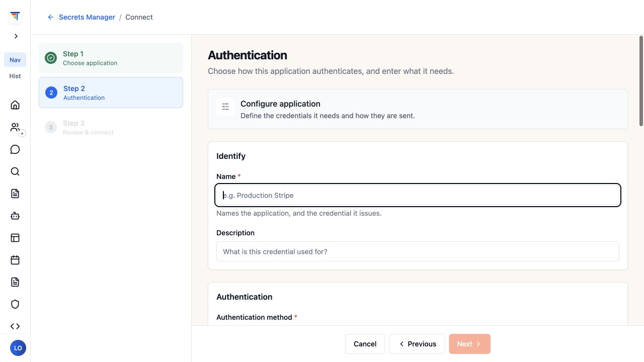Open the search magnifier icon
This screenshot has height=362, width=644.
pyautogui.click(x=15, y=171)
